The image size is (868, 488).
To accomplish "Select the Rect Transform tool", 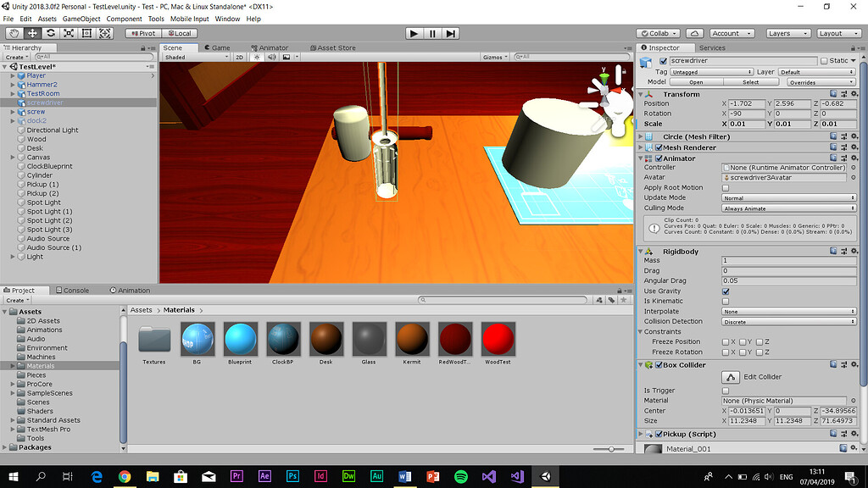I will point(86,33).
